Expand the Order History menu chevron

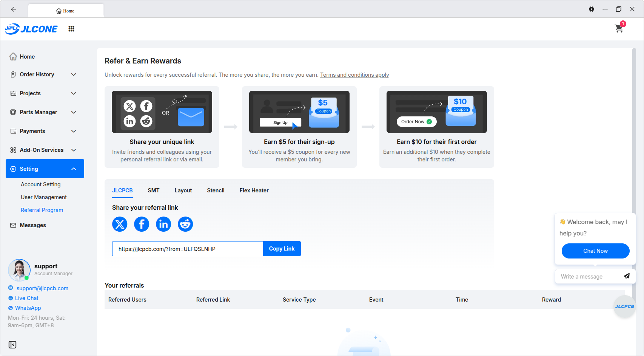point(74,74)
